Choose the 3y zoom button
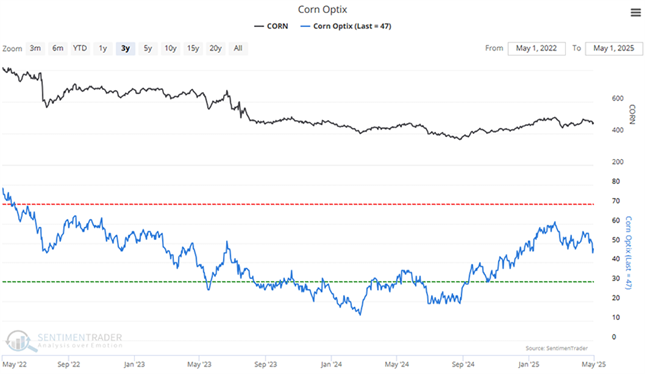This screenshot has width=645, height=374. click(x=125, y=48)
